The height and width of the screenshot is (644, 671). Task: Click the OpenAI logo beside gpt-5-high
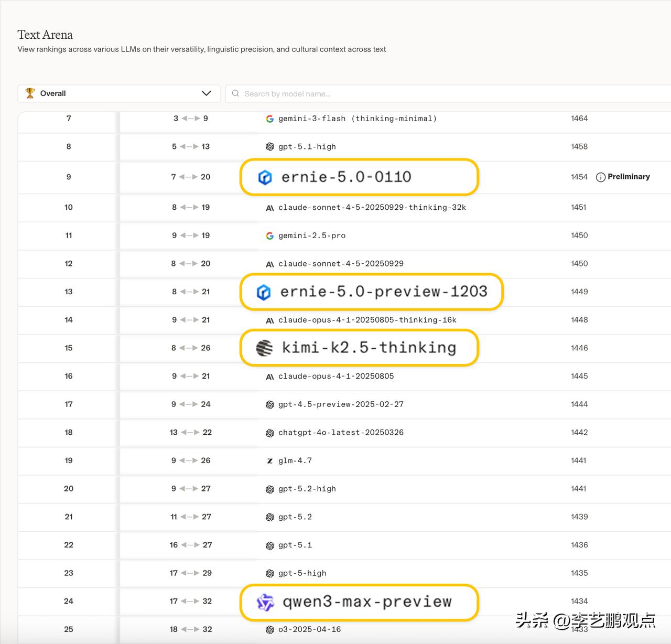[x=269, y=573]
